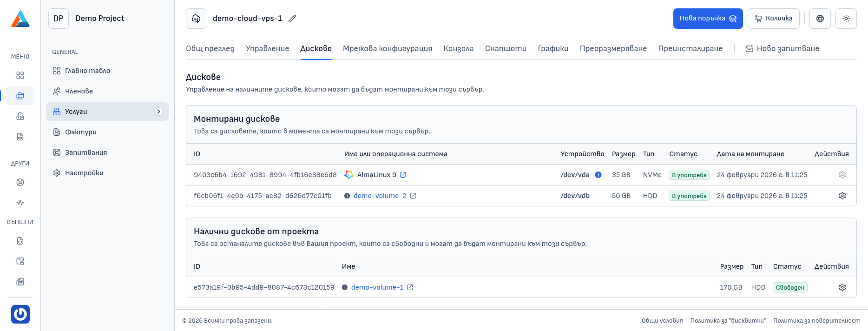Toggle the light/dark theme sun icon
Image resolution: width=868 pixels, height=331 pixels.
(846, 19)
